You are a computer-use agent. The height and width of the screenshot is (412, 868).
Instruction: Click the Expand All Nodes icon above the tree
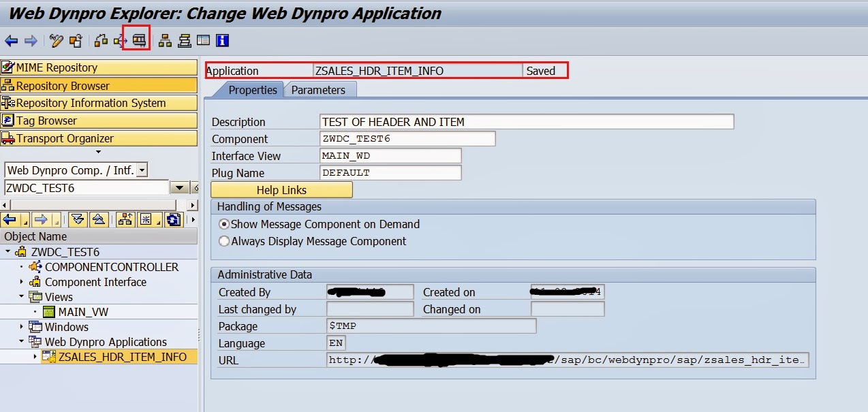click(x=77, y=219)
